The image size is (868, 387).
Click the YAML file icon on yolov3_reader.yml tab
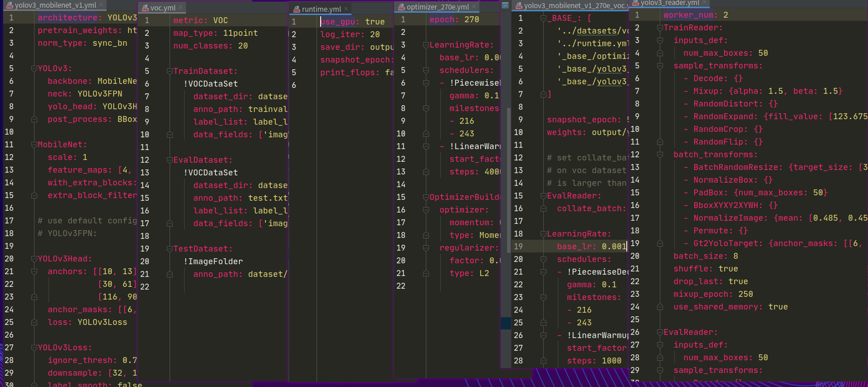coord(635,3)
